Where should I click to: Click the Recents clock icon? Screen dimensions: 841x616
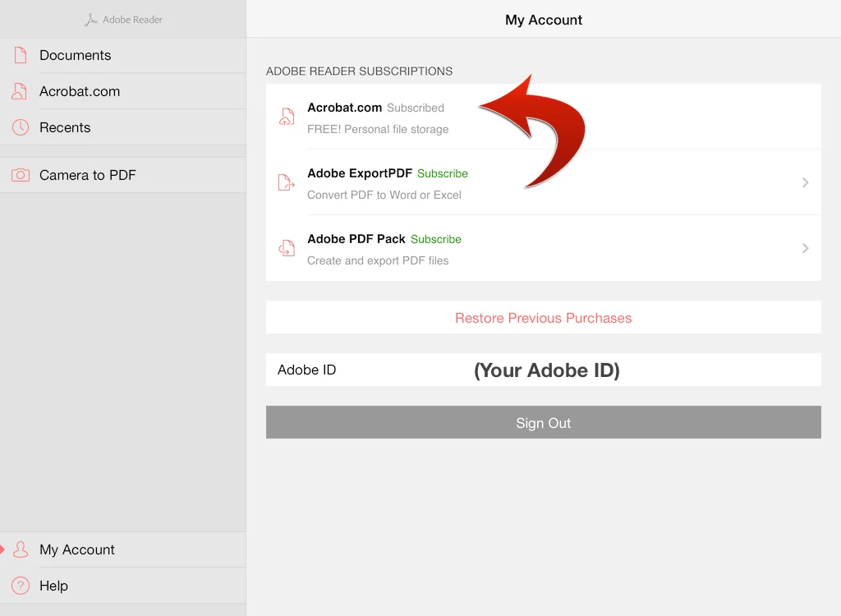(x=21, y=127)
